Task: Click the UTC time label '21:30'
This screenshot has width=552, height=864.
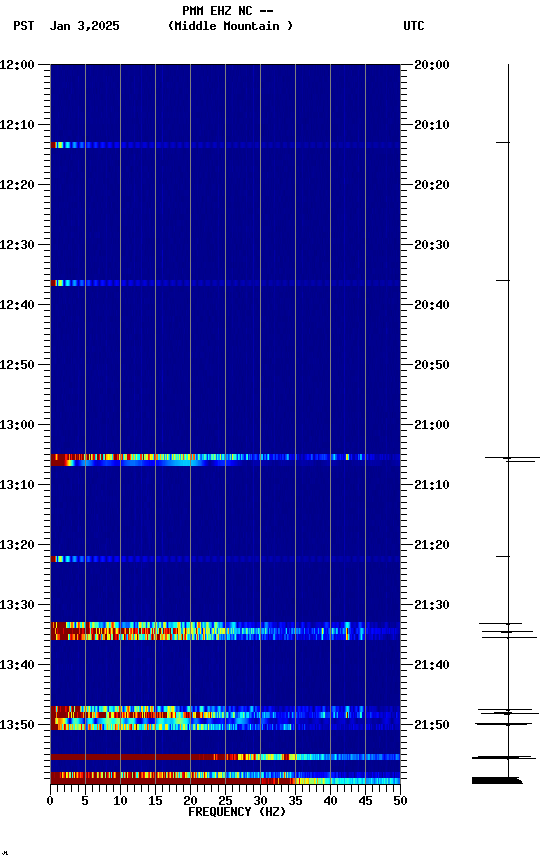Action: [x=432, y=606]
